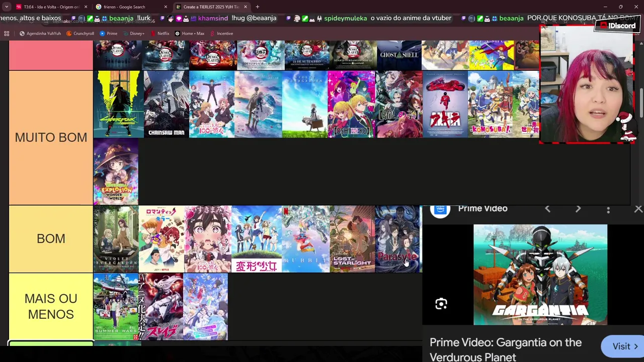Open the Netflix bookmark
The height and width of the screenshot is (362, 644).
[x=159, y=34]
